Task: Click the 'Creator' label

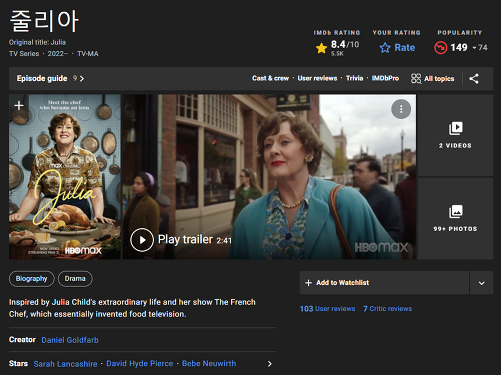Action: (22, 340)
